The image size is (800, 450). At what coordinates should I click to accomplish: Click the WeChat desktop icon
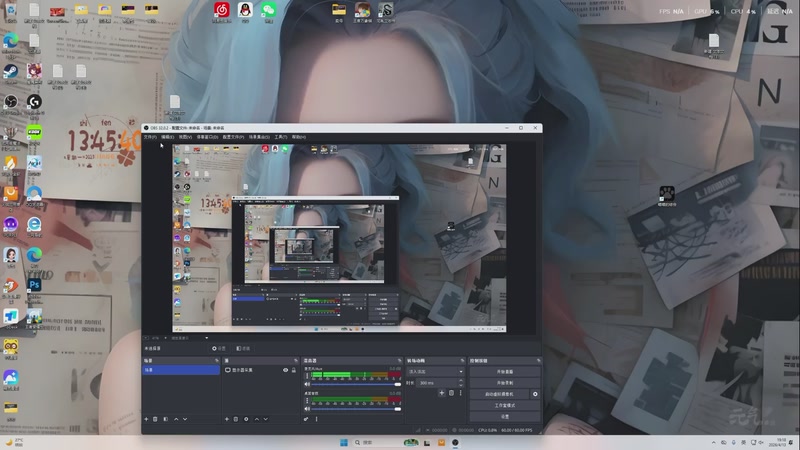(x=268, y=12)
